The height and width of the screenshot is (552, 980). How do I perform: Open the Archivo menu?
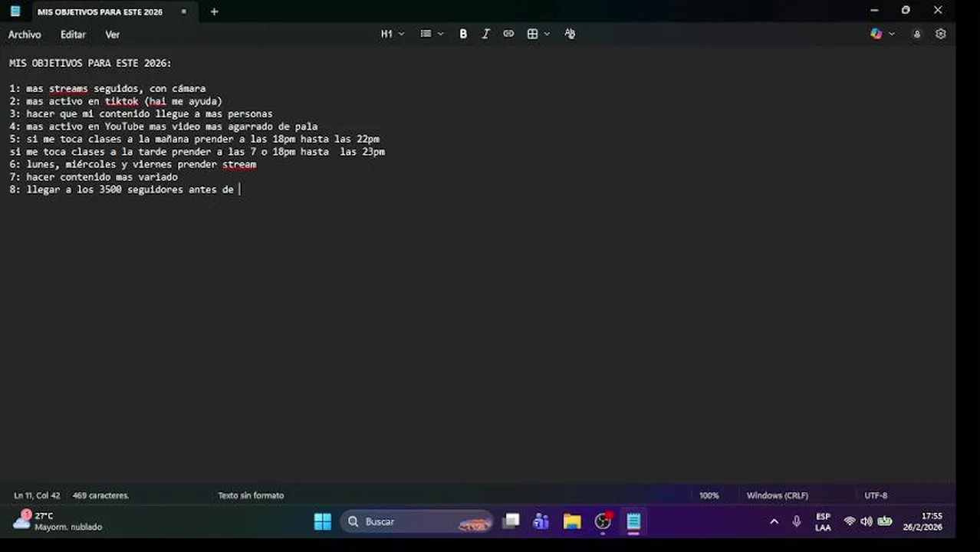[25, 34]
